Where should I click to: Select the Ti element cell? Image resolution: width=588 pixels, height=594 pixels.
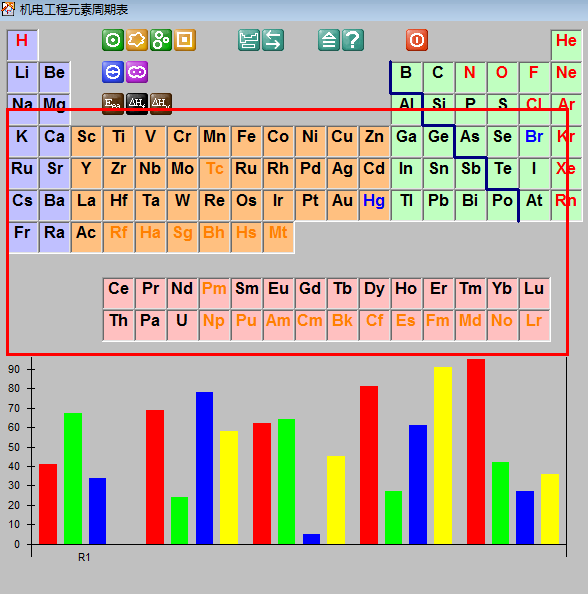[x=119, y=141]
